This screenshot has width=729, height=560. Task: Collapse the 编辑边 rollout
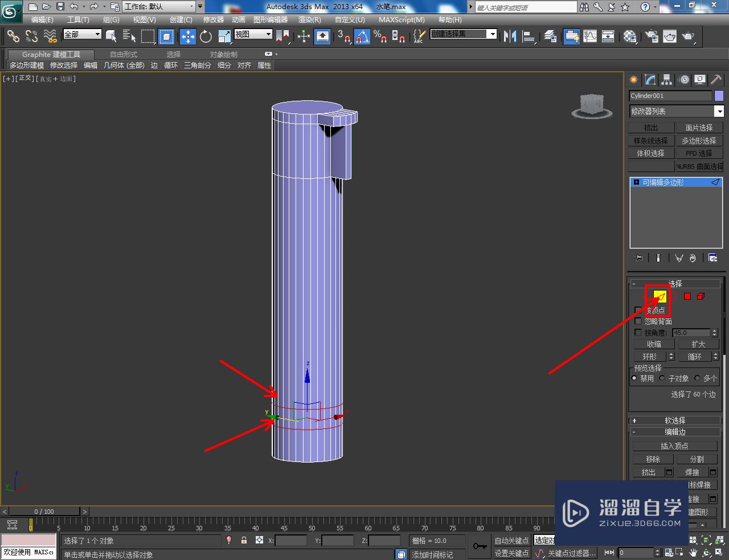tap(674, 432)
